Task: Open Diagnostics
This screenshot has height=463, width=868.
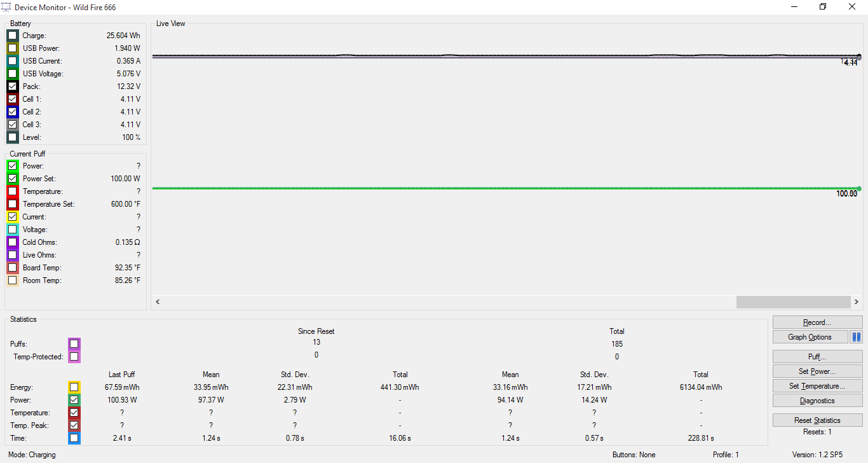Action: [x=817, y=401]
